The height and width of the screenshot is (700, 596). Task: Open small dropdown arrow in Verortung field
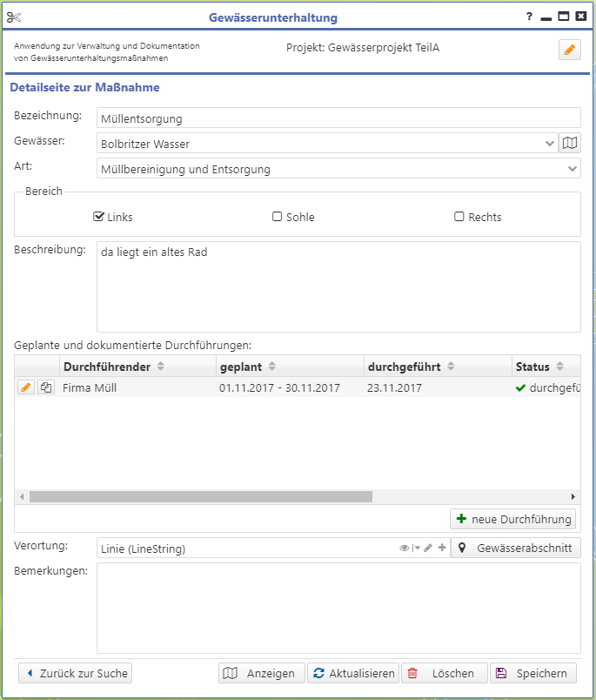(416, 549)
